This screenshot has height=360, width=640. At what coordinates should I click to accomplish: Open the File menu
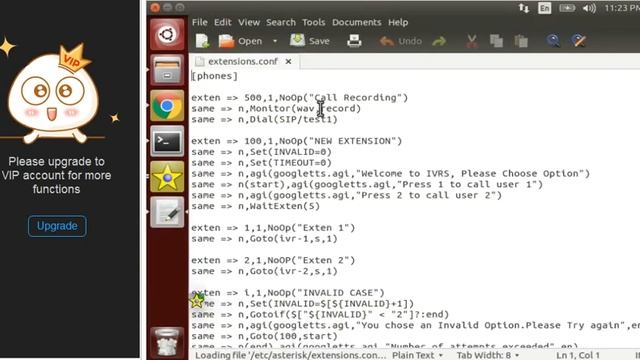pyautogui.click(x=200, y=22)
